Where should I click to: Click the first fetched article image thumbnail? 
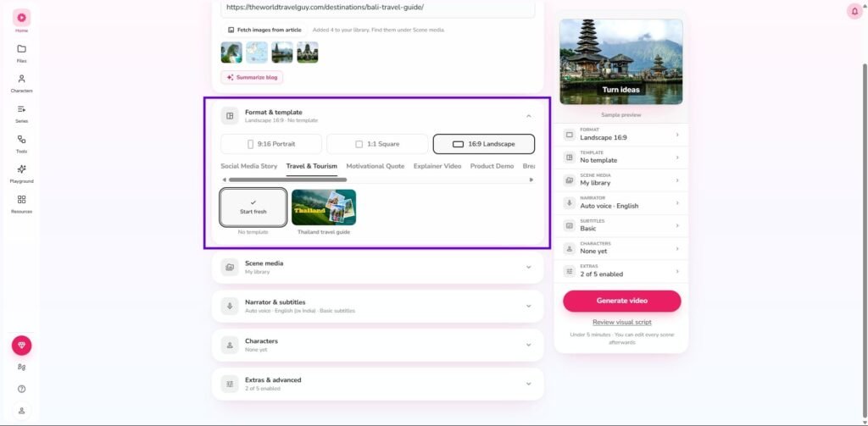coord(231,53)
